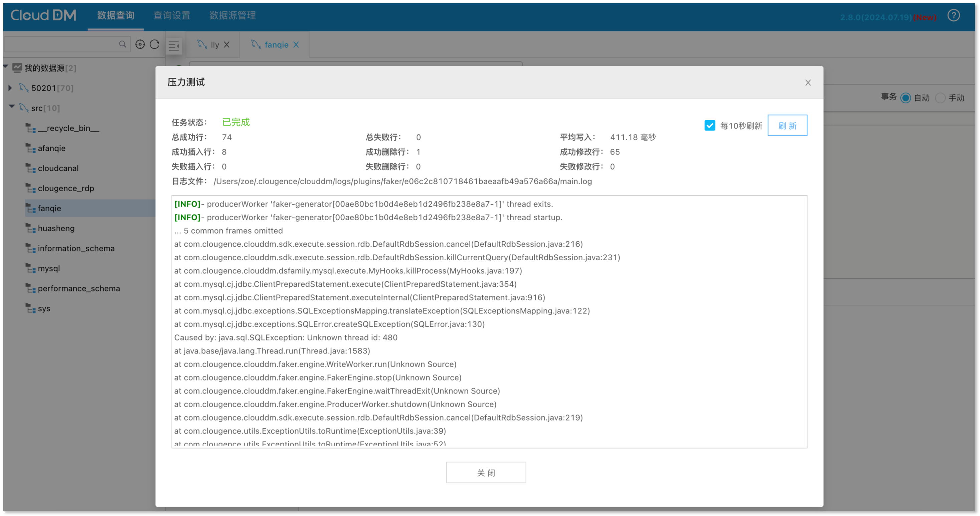Click the sidebar search input field

[61, 44]
